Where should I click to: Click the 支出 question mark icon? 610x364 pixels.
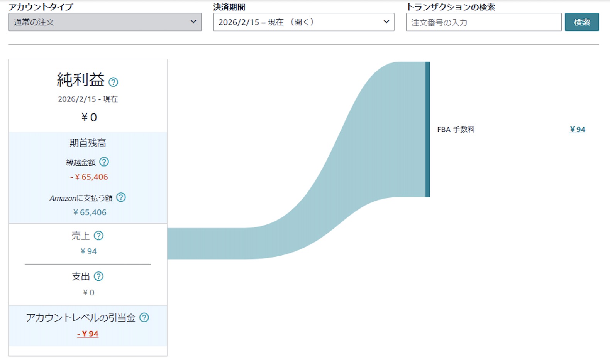tap(98, 276)
